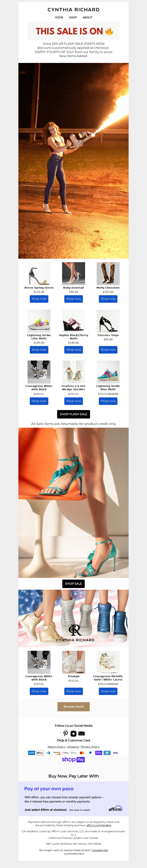147x868 pixels.
Task: Open the Molly Chocolate boots thumbnail
Action: click(x=108, y=274)
